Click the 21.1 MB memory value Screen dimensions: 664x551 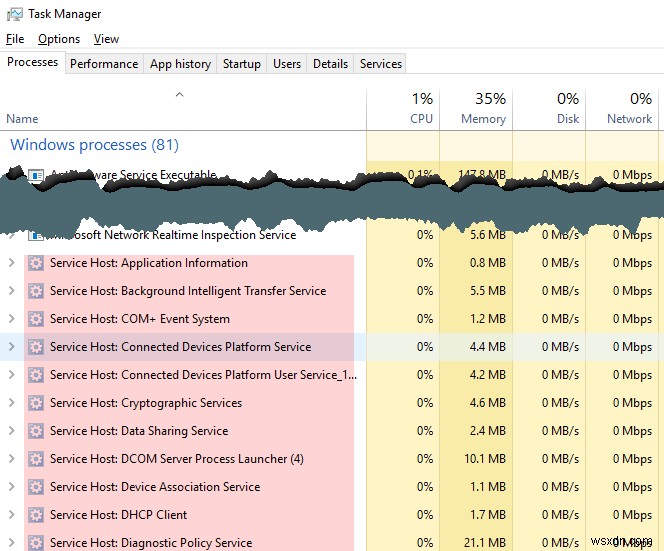point(485,543)
